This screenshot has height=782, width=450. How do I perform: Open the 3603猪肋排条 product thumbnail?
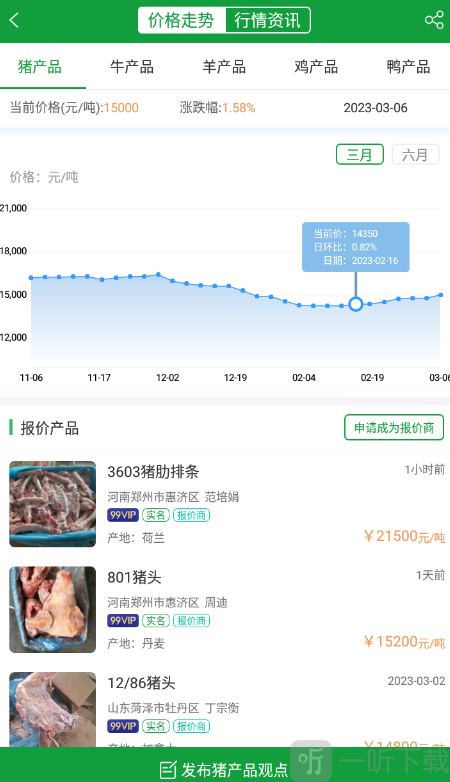click(52, 504)
